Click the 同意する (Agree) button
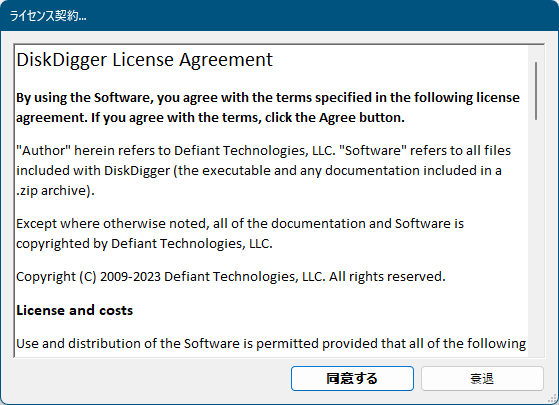 352,378
